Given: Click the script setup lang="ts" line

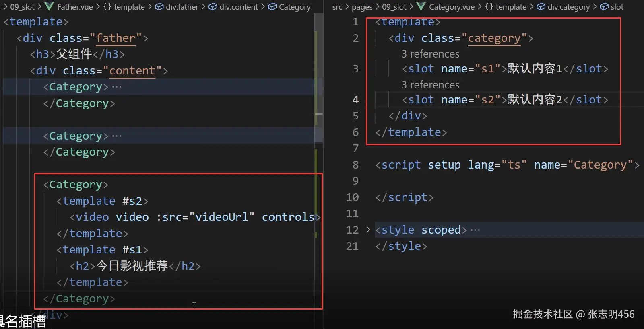Looking at the screenshot, I should coord(508,165).
